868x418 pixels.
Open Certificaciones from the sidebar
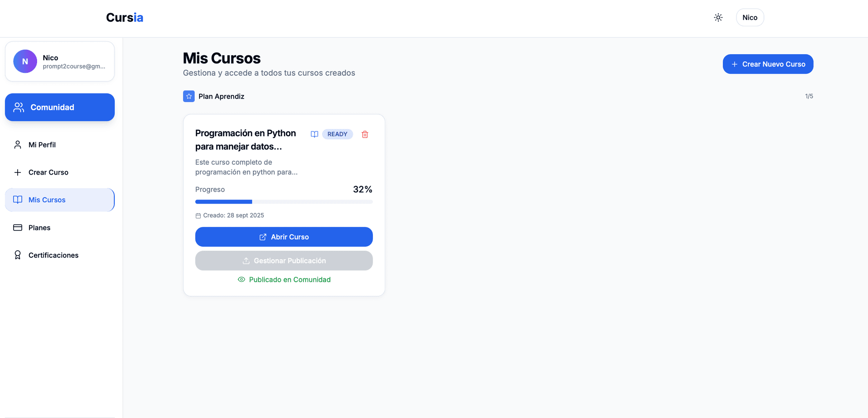tap(53, 255)
